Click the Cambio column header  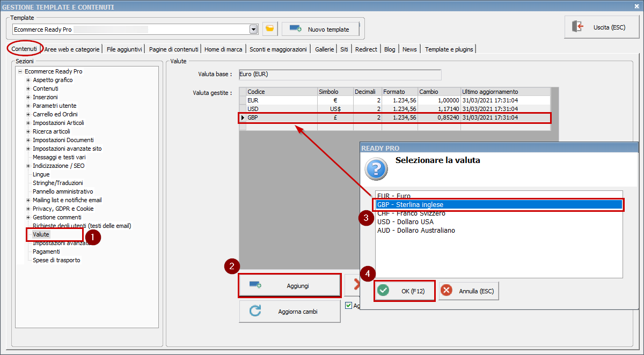[x=439, y=92]
